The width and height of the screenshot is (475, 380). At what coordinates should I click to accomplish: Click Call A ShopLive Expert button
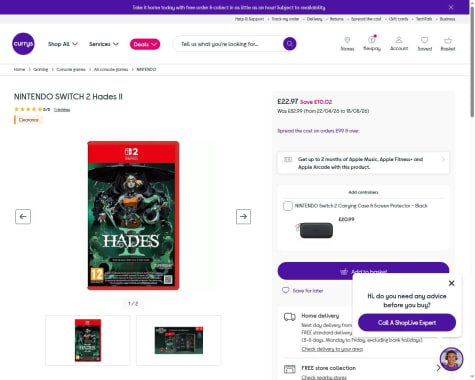pyautogui.click(x=407, y=322)
